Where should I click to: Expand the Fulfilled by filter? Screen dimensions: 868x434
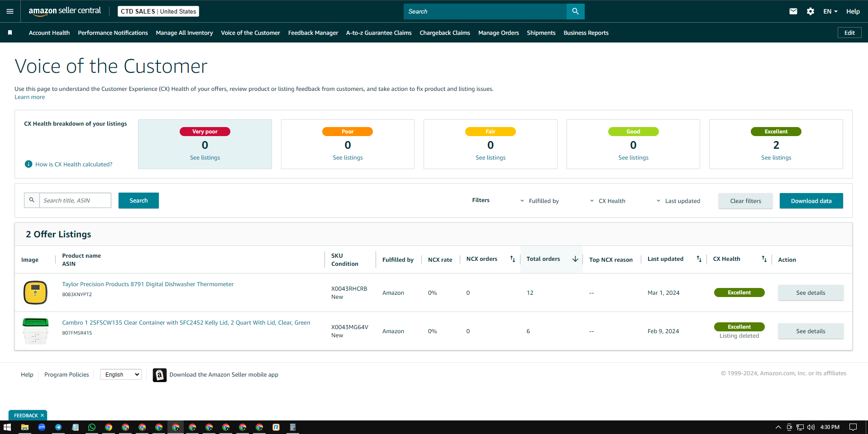tap(539, 201)
